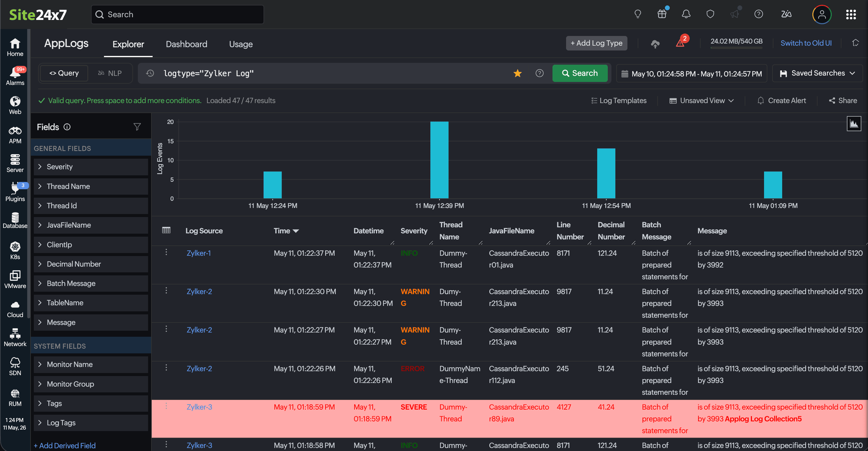868x451 pixels.
Task: Open the help question mark in header
Action: (759, 14)
